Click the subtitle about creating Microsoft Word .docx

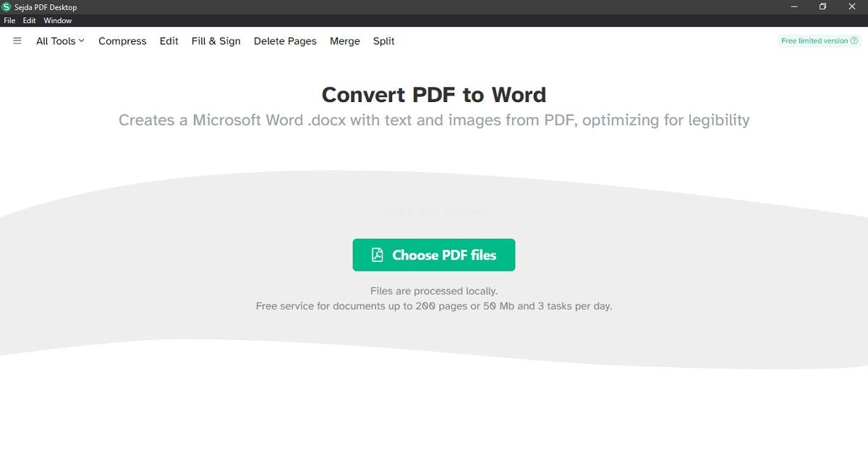tap(434, 120)
